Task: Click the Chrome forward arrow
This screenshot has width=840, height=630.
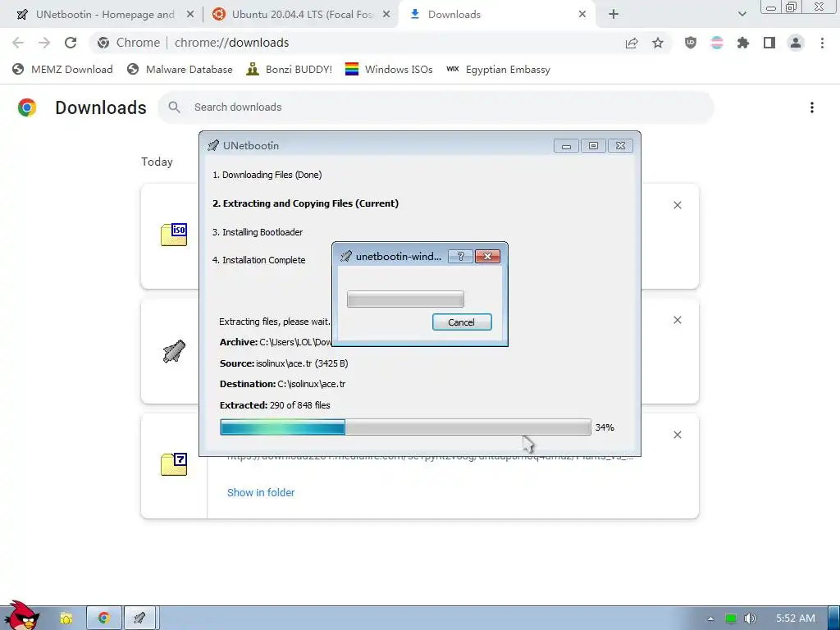Action: [44, 43]
